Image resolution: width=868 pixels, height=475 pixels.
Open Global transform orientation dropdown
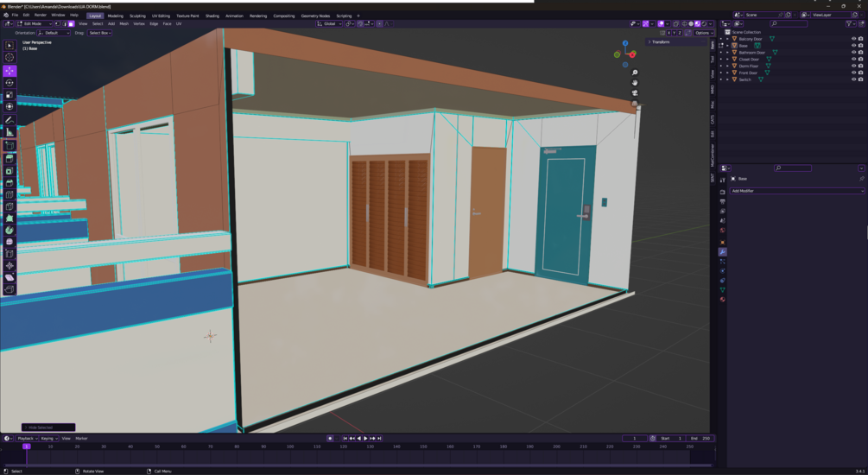(329, 24)
